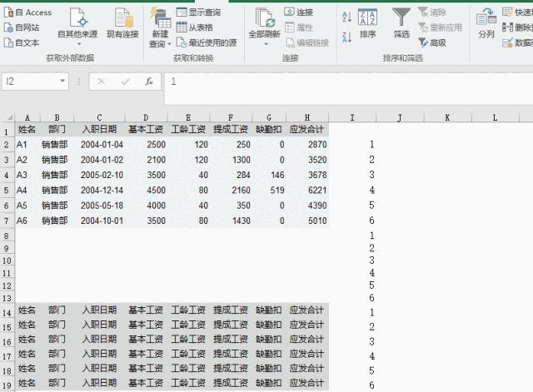Click cell C2 with 2004-01-04
Viewport: 533px width, 392px height.
coord(100,145)
